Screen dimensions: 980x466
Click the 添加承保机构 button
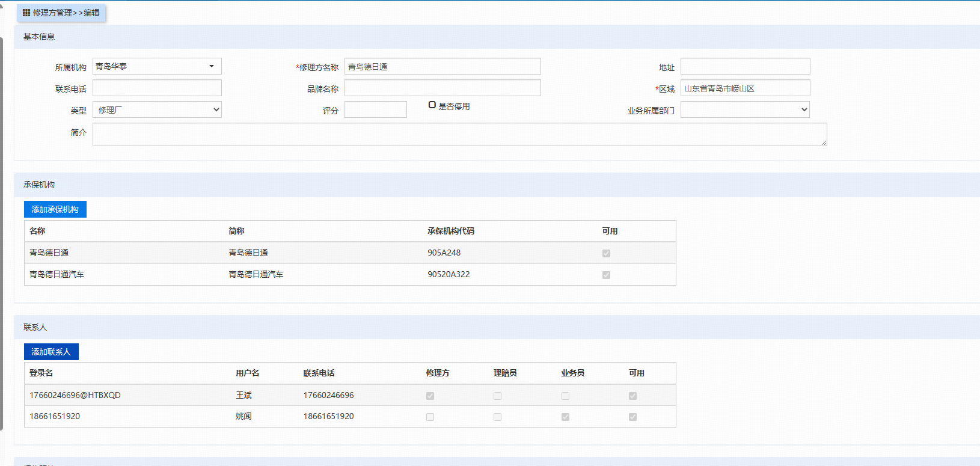pos(55,209)
